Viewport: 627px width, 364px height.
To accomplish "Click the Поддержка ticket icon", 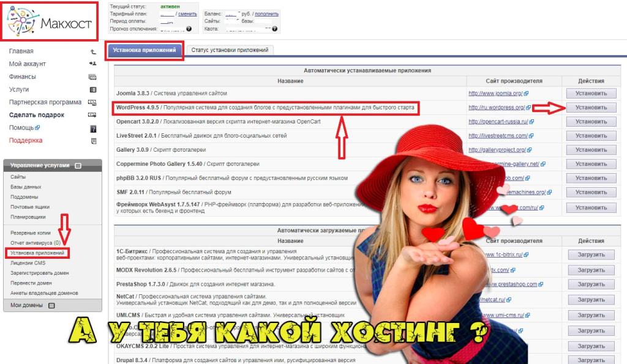I will point(94,140).
